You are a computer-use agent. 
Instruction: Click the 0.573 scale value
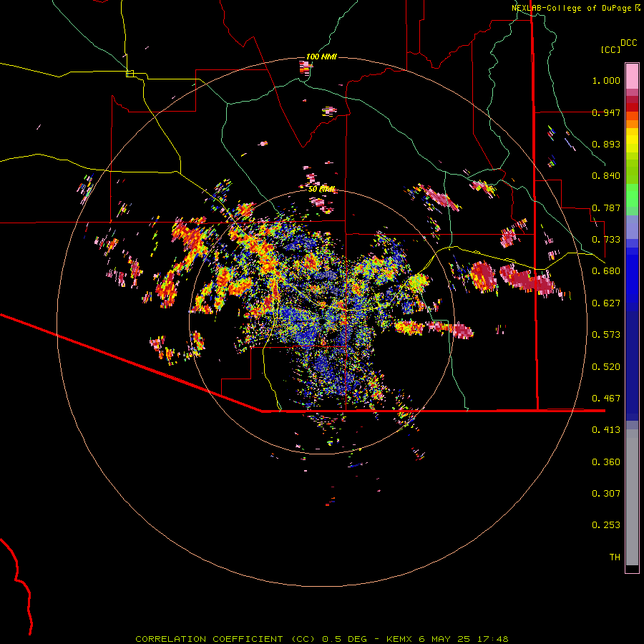click(606, 335)
